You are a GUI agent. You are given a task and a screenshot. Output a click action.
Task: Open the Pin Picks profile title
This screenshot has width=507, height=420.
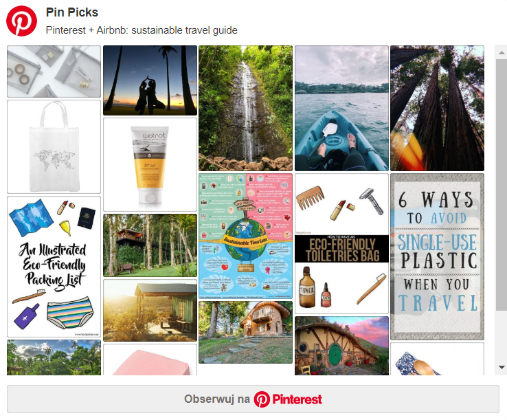coord(71,12)
